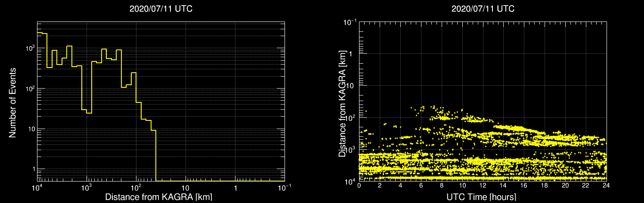
Task: Select hour 18 on the UTC Time axis
Action: coord(545,185)
